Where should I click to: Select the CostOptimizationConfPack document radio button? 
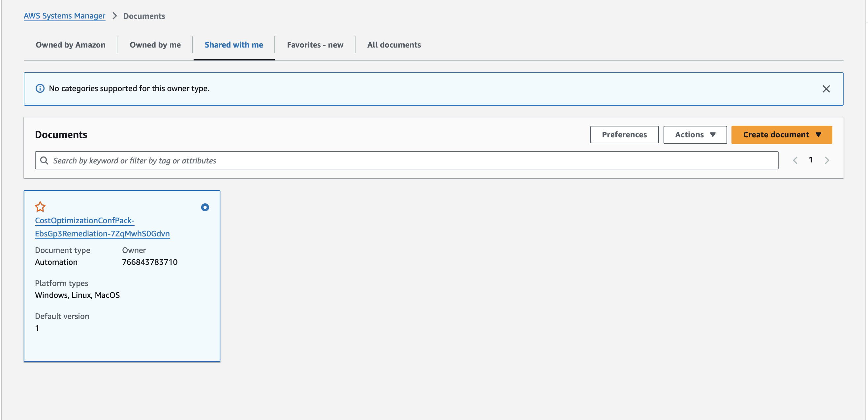(205, 207)
